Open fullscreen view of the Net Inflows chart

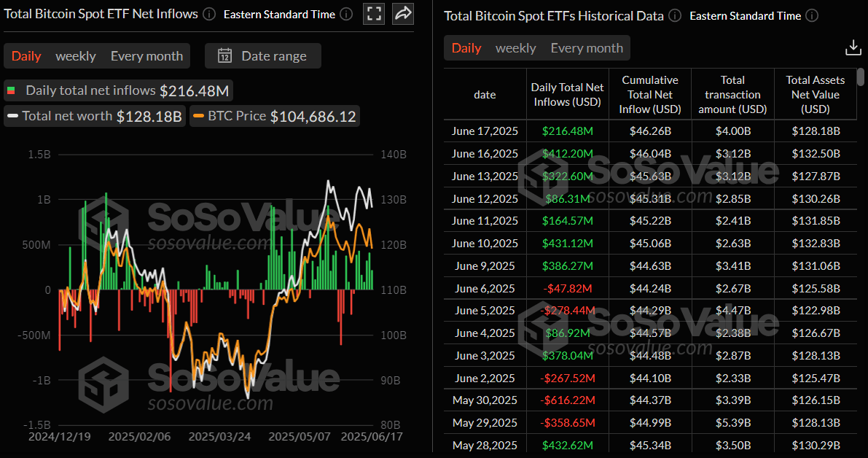pos(374,14)
